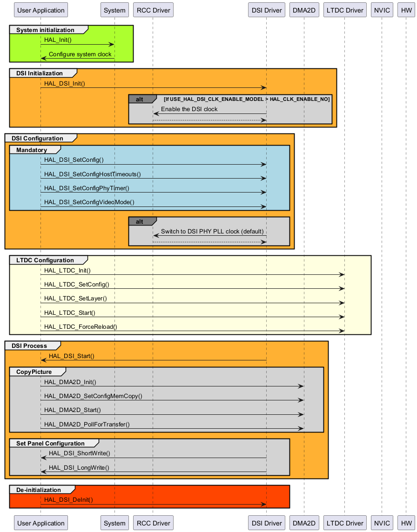
Task: Click the alt label in DSI Configuration
Action: point(140,221)
